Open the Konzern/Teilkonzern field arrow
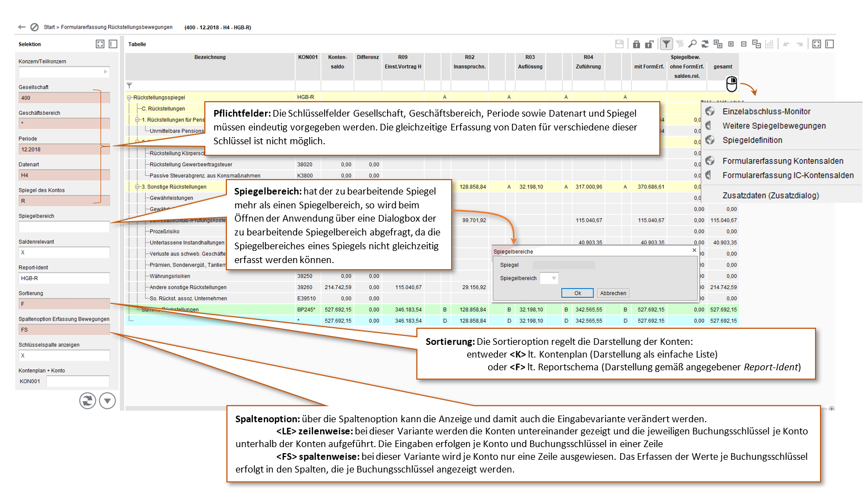Image resolution: width=868 pixels, height=488 pixels. tap(105, 72)
